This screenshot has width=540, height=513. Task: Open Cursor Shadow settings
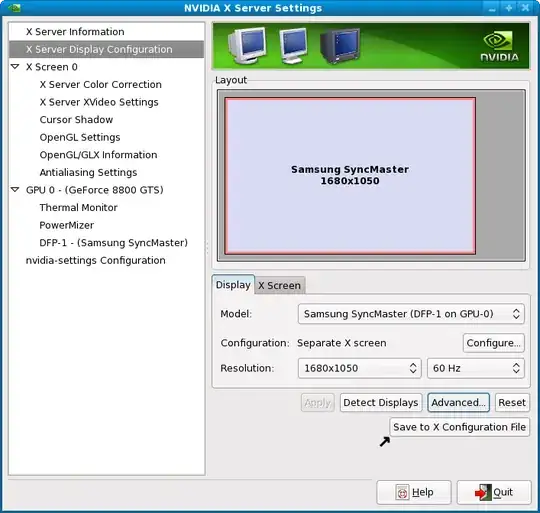(x=76, y=119)
